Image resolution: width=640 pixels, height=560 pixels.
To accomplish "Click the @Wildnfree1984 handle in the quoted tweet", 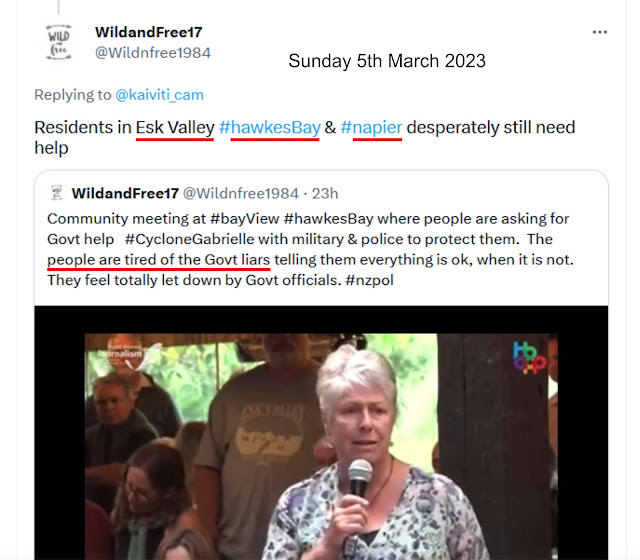I will coord(241,193).
